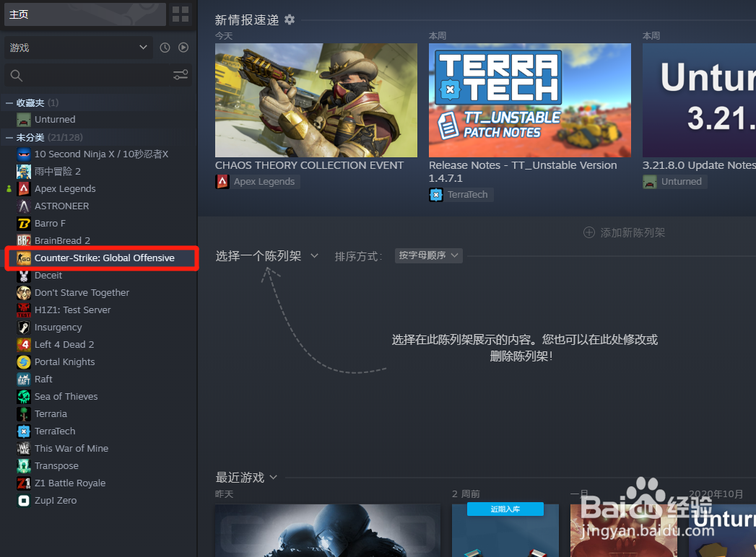The width and height of the screenshot is (756, 557).
Task: Click This War of Mine icon
Action: point(24,449)
